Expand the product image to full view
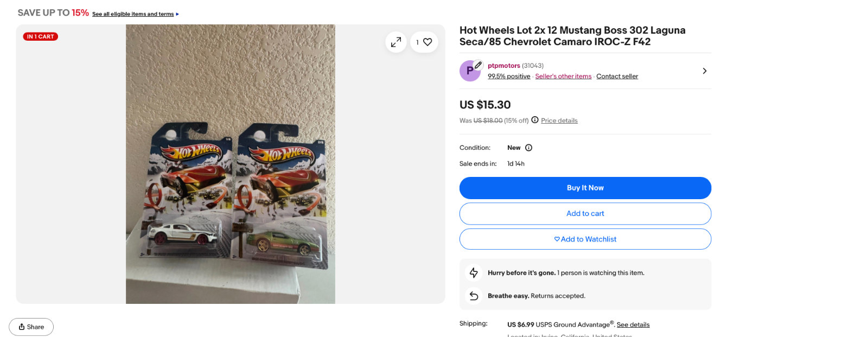 (x=396, y=42)
